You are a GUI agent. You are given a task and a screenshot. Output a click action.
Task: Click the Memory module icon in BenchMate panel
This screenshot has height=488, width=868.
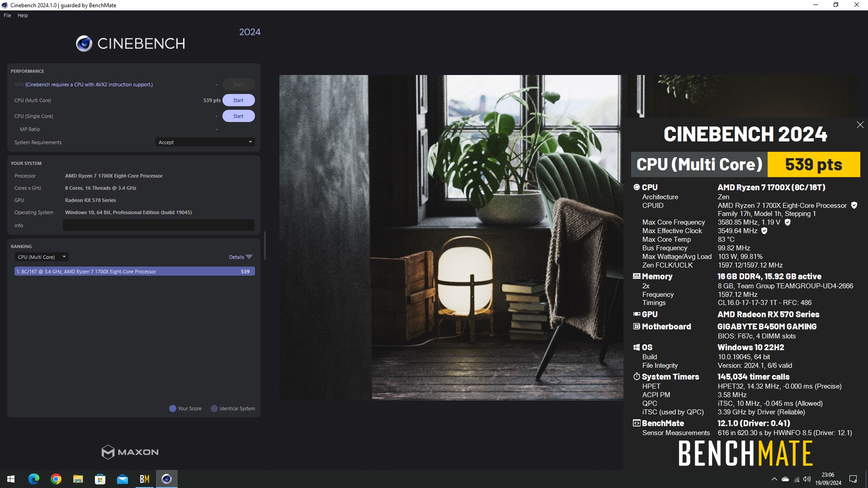(637, 276)
